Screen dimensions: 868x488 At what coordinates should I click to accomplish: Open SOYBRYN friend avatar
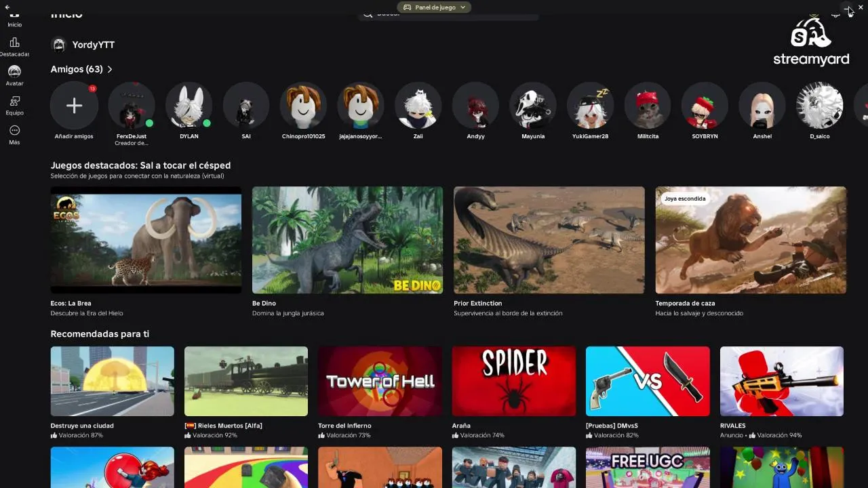click(705, 106)
